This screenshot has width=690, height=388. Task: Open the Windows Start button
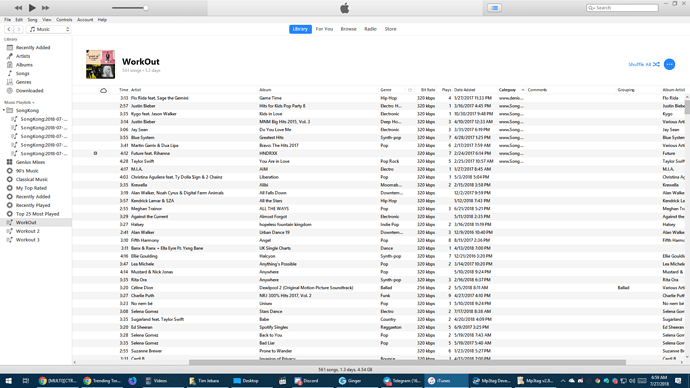tap(8, 381)
